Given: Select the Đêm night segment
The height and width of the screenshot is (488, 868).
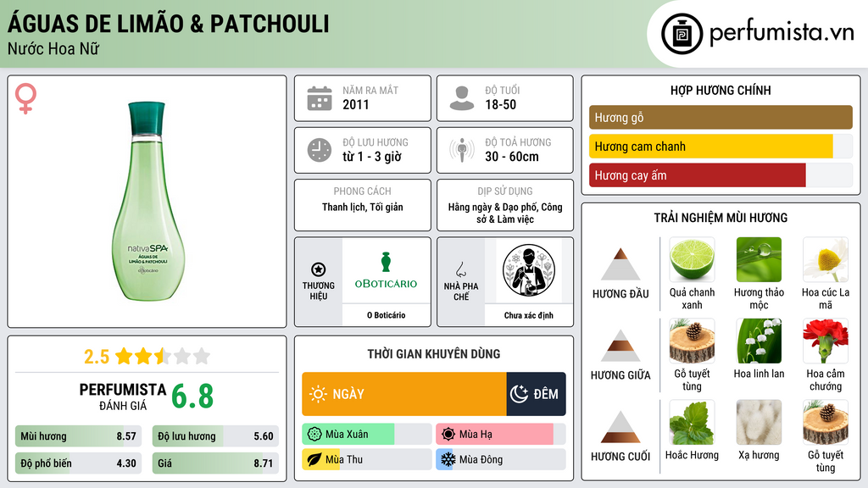Looking at the screenshot, I should click(x=536, y=394).
